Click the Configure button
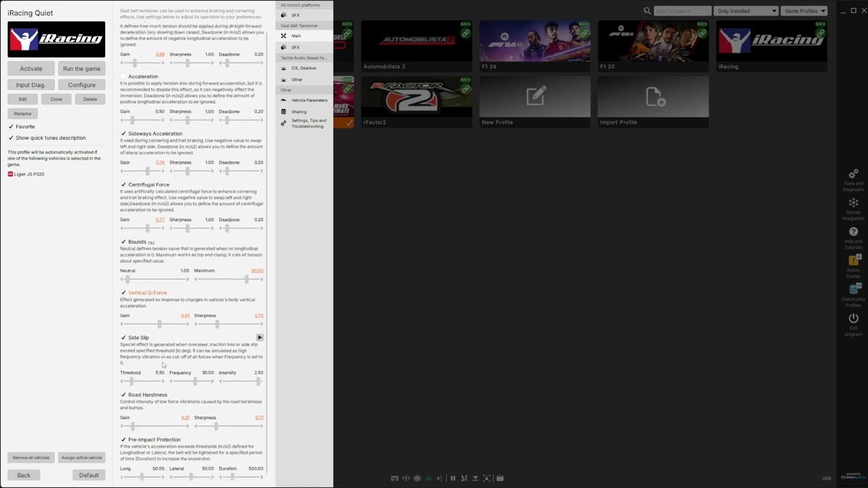 pos(81,85)
